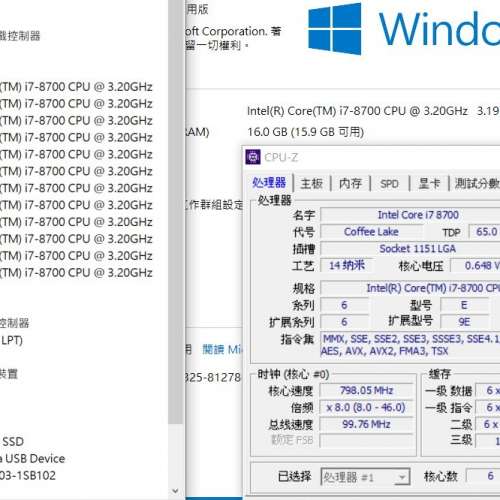Screen dimensions: 500x500
Task: Click the product ID text ending 325-81278
Action: tap(213, 378)
